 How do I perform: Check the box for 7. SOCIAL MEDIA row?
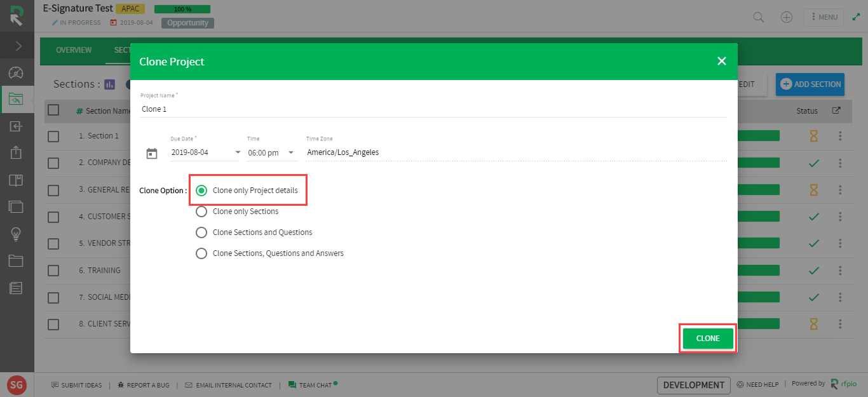53,297
